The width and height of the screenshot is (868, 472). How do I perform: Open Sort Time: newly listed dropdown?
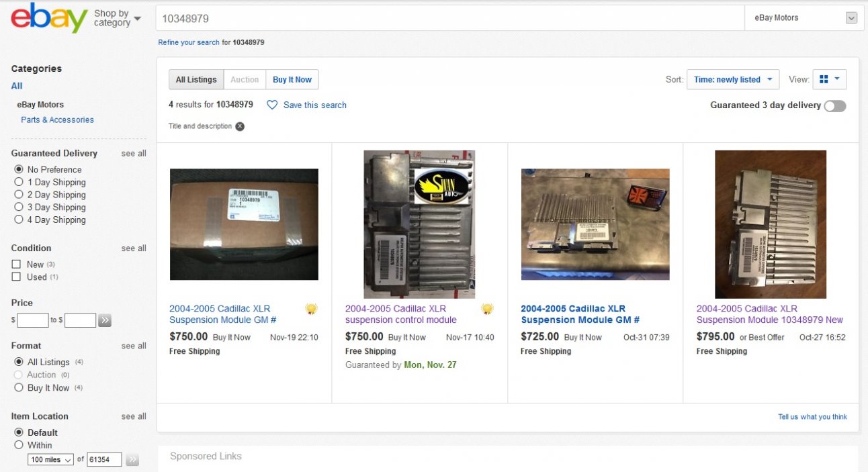point(733,80)
